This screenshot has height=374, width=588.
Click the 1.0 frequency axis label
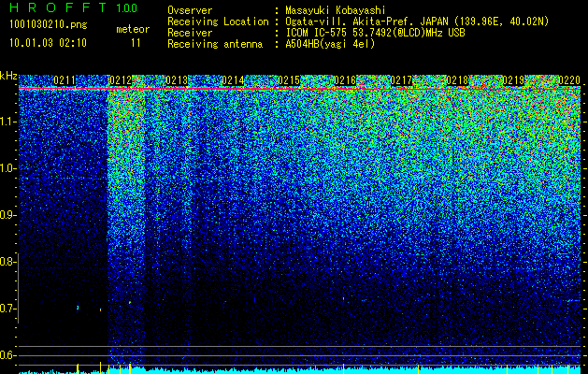point(7,168)
